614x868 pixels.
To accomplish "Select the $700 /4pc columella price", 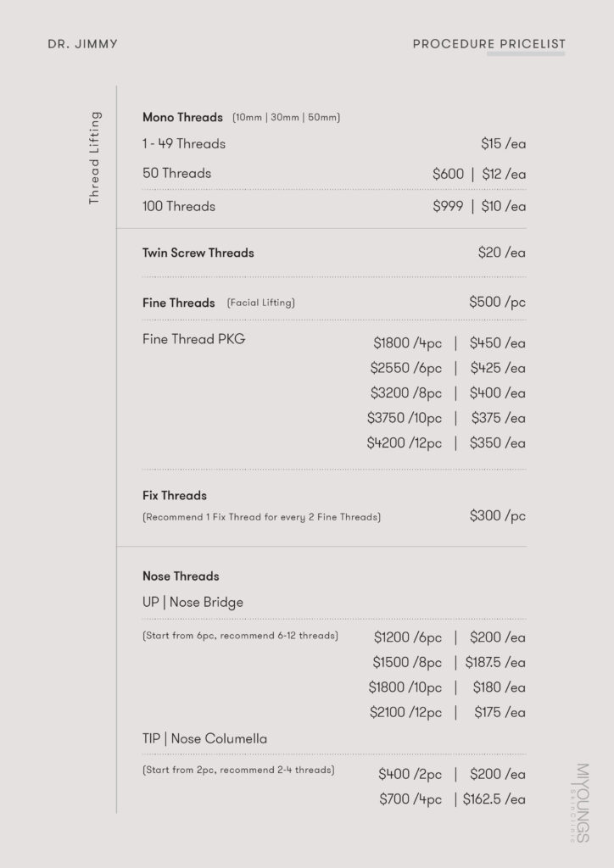I will (x=410, y=798).
